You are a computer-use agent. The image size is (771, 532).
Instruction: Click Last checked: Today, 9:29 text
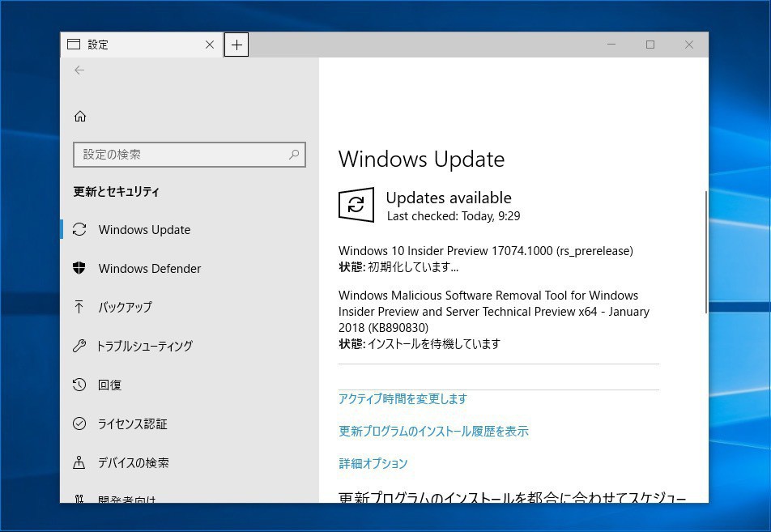tap(454, 216)
